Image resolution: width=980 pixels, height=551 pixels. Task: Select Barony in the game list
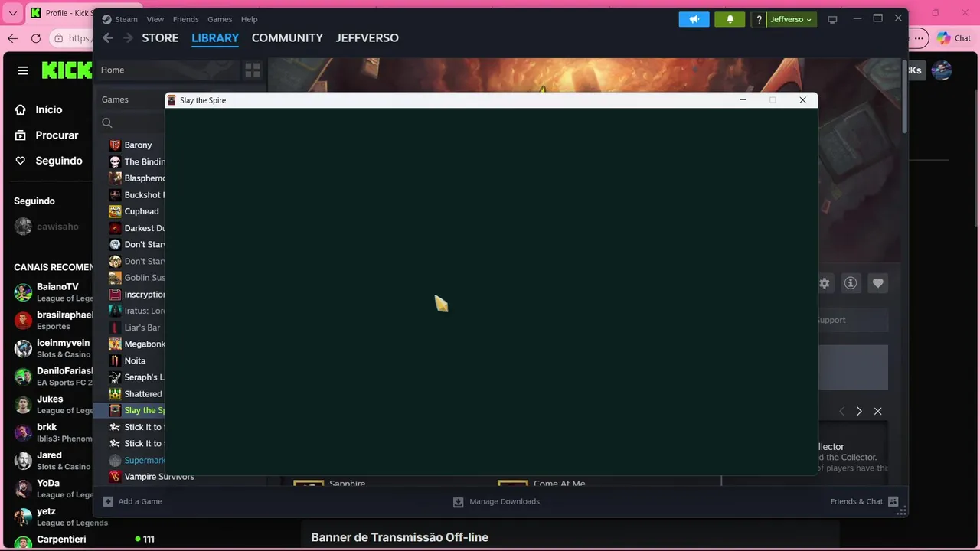tap(136, 145)
